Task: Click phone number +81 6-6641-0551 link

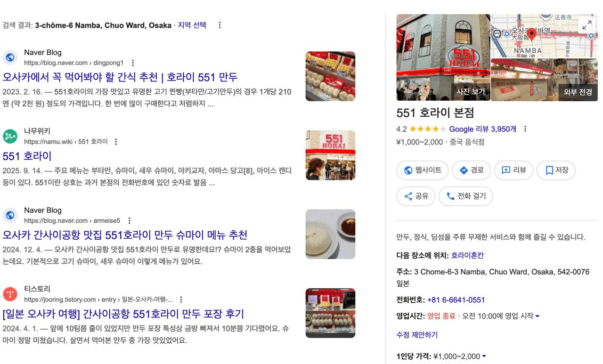Action: click(456, 300)
